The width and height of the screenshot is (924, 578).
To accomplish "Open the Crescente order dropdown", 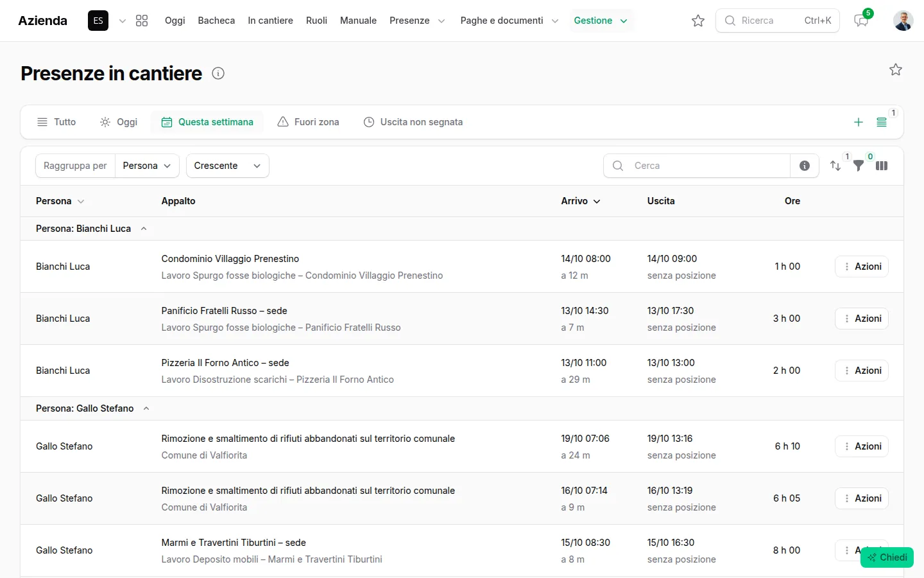I will click(x=228, y=166).
